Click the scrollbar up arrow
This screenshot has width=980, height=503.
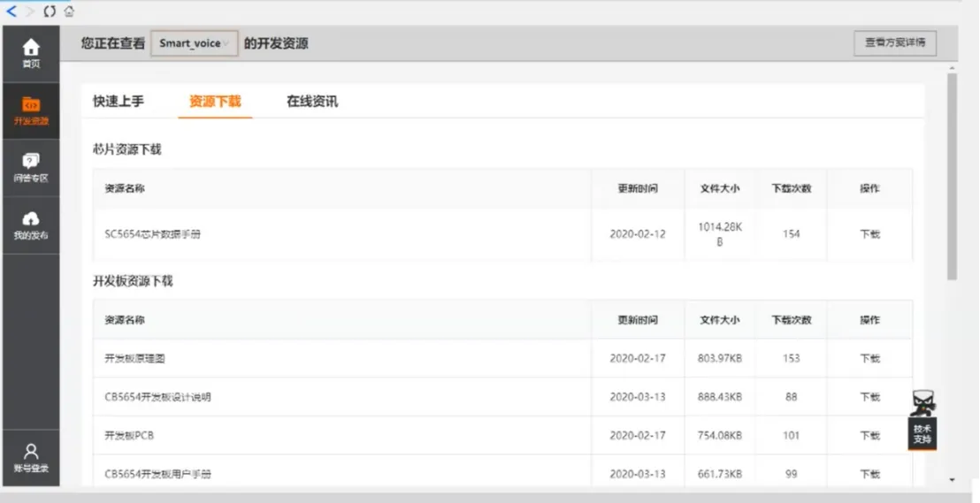952,67
